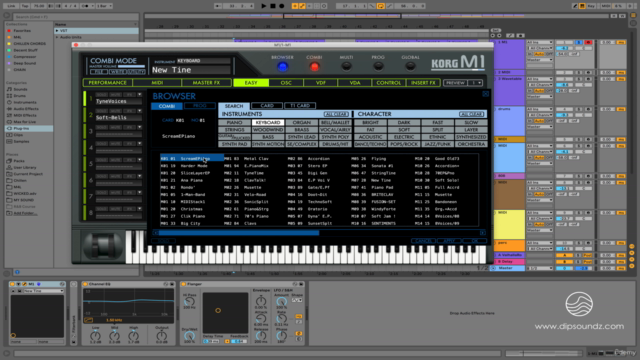This screenshot has width=640, height=360.
Task: Click the browser list horizontal scrollbar
Action: click(239, 233)
